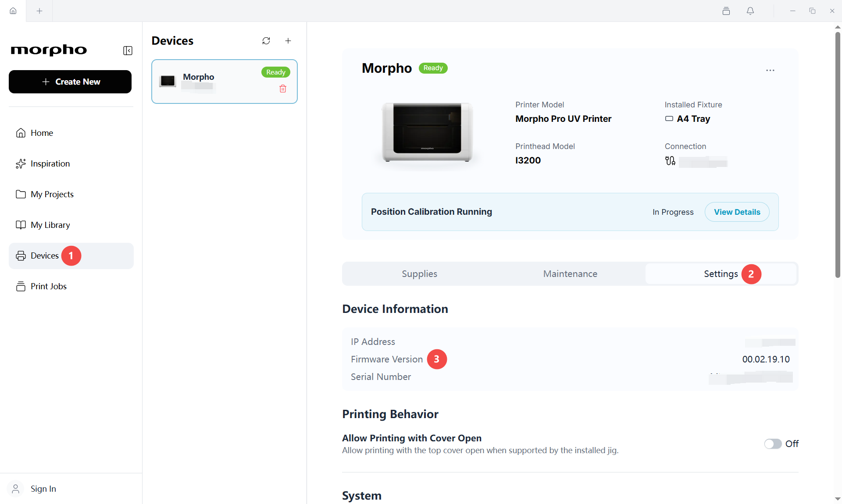Click Morpho Pro UV Printer model text

pos(563,119)
